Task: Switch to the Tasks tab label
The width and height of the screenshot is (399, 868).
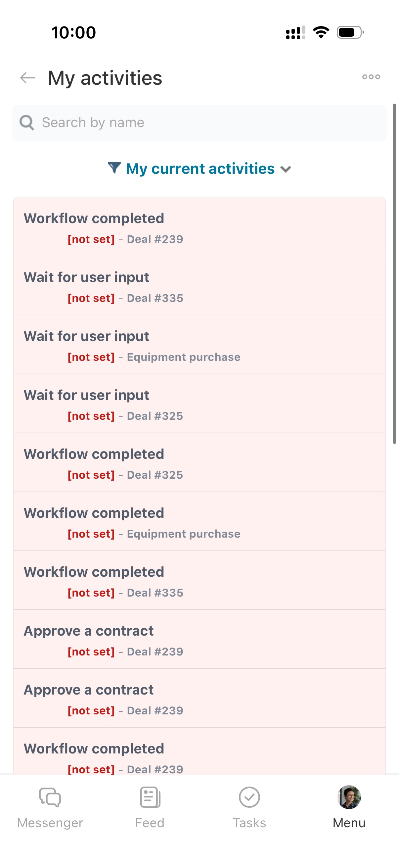Action: click(x=249, y=823)
